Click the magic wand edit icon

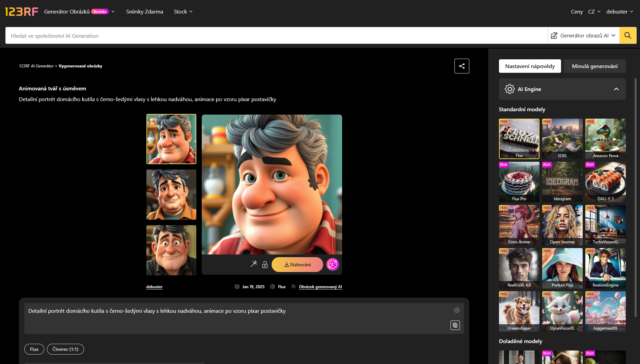point(254,264)
